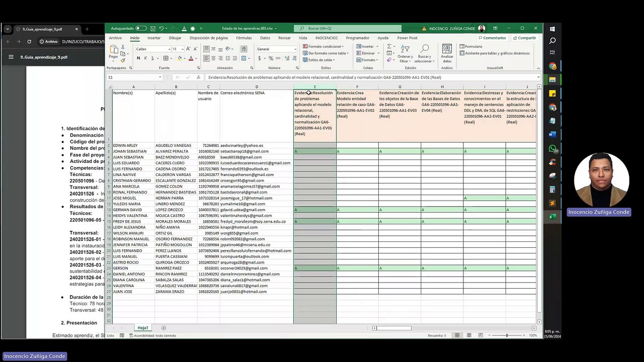Open Analizar datos
This screenshot has width=644, height=362.
(x=447, y=54)
